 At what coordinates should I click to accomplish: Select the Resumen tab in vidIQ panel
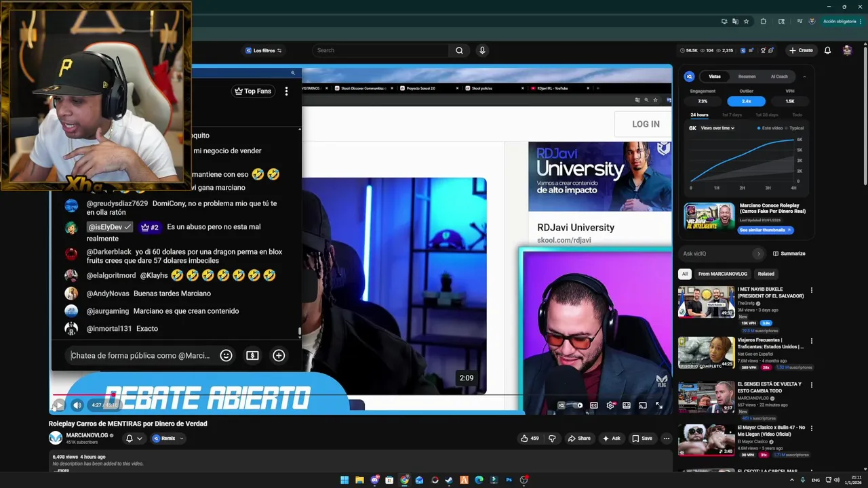[x=747, y=77]
